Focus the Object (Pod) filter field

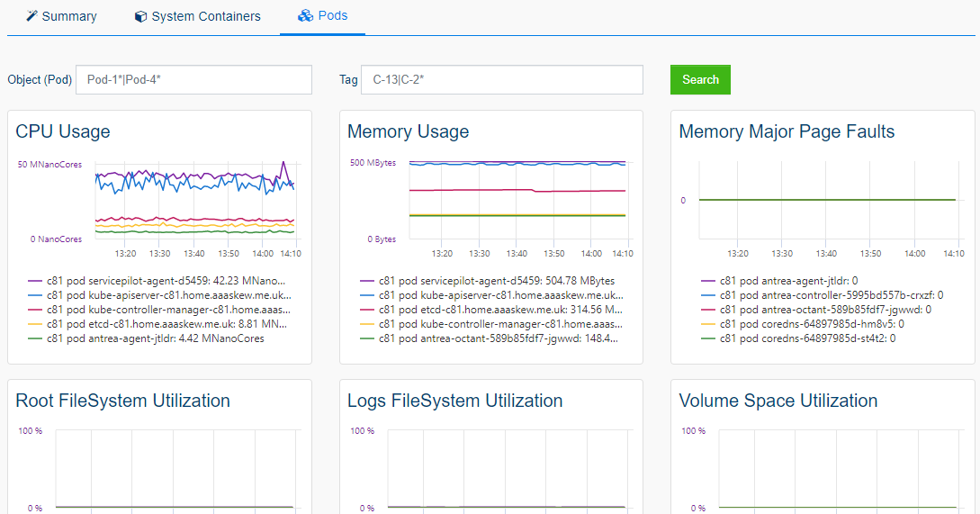pyautogui.click(x=193, y=79)
